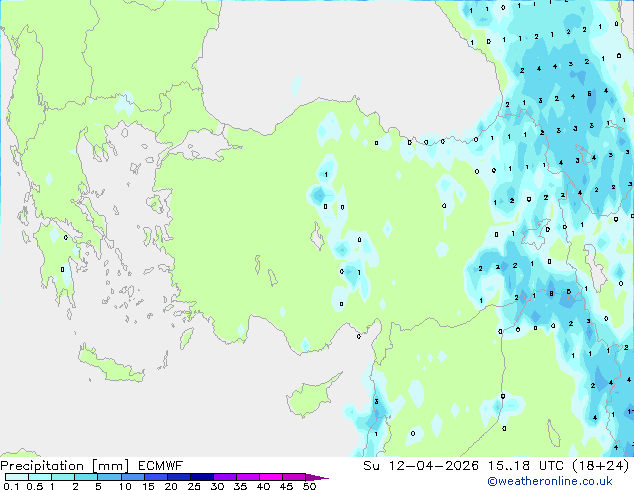Click the 5–10 mm legend swatch
Viewport: 634px width, 490px height.
pos(109,477)
